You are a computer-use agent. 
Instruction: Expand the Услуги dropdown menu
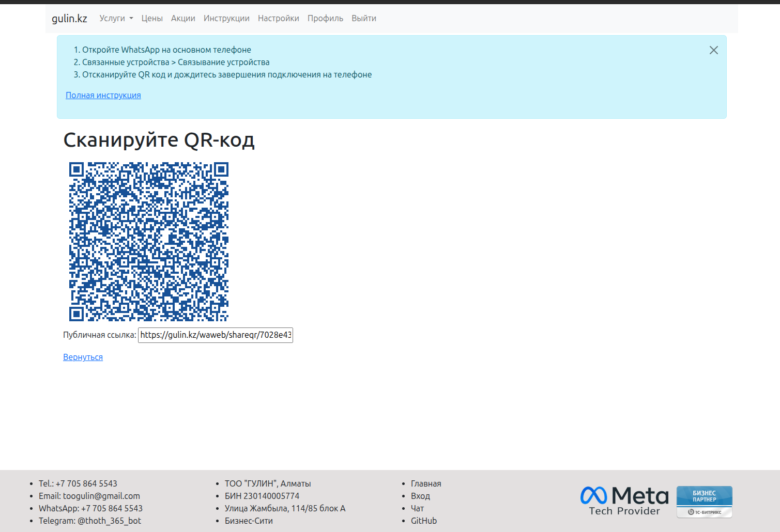tap(116, 19)
